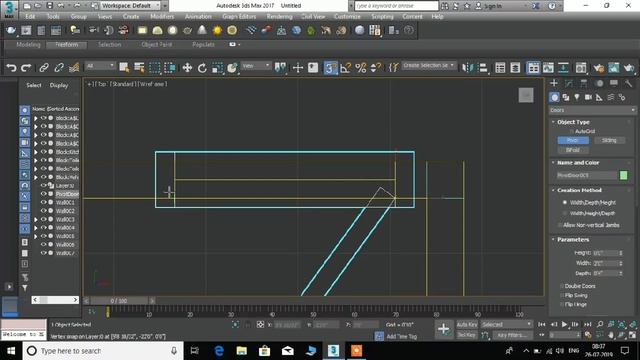Toggle the Window/Crossing selection mode
640x360 pixels.
point(170,68)
